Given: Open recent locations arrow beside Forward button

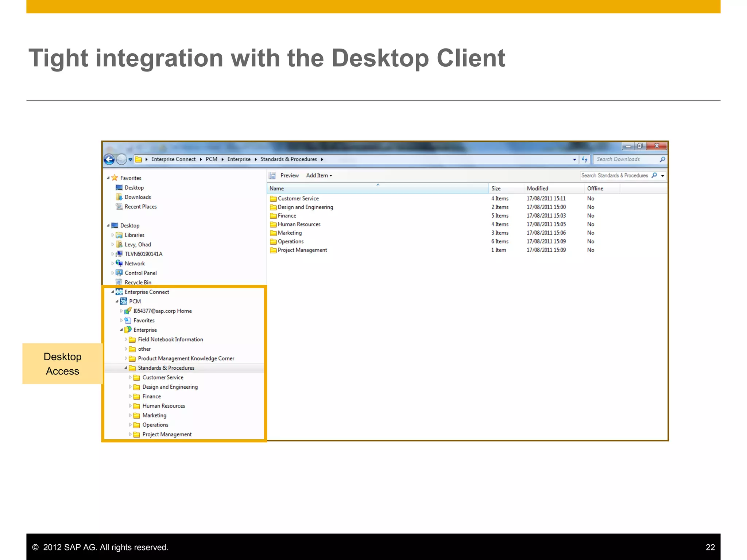Looking at the screenshot, I should tap(130, 160).
